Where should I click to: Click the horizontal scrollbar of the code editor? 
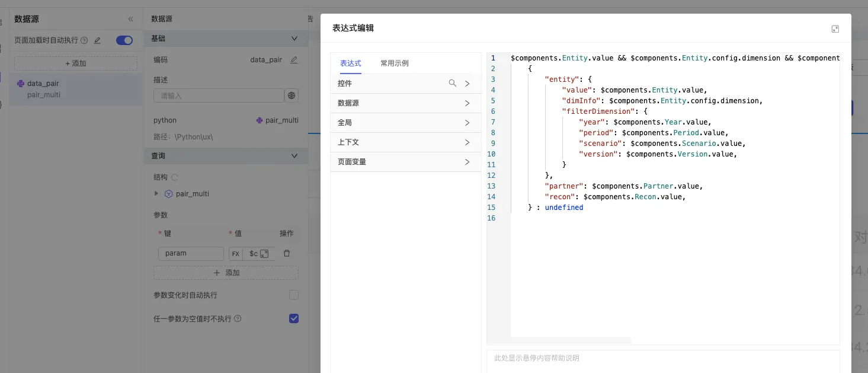(x=571, y=340)
